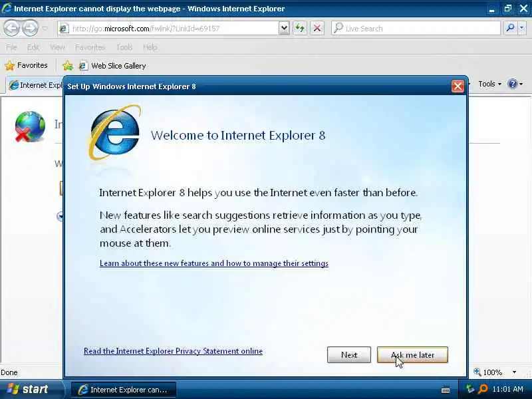The height and width of the screenshot is (399, 532).
Task: Click the Forward navigation arrow button
Action: click(31, 28)
